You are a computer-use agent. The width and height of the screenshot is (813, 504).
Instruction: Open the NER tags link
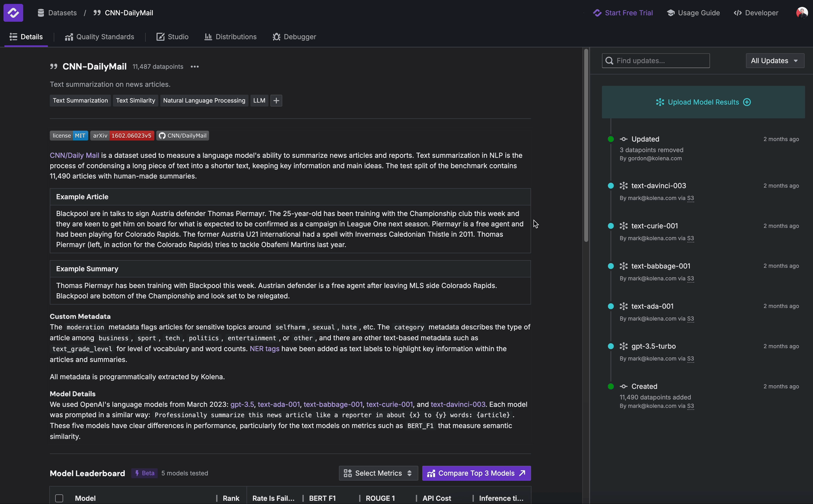click(x=264, y=348)
